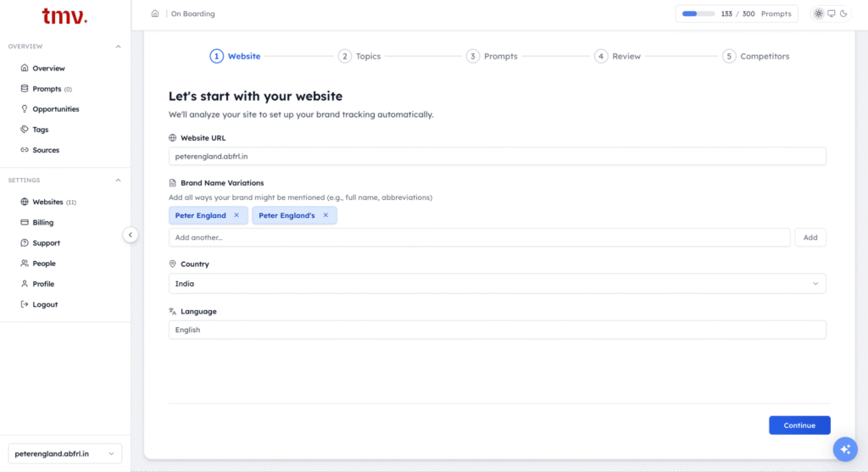Collapse the Settings section chevron
Screen dimensions: 868x472
[118, 180]
